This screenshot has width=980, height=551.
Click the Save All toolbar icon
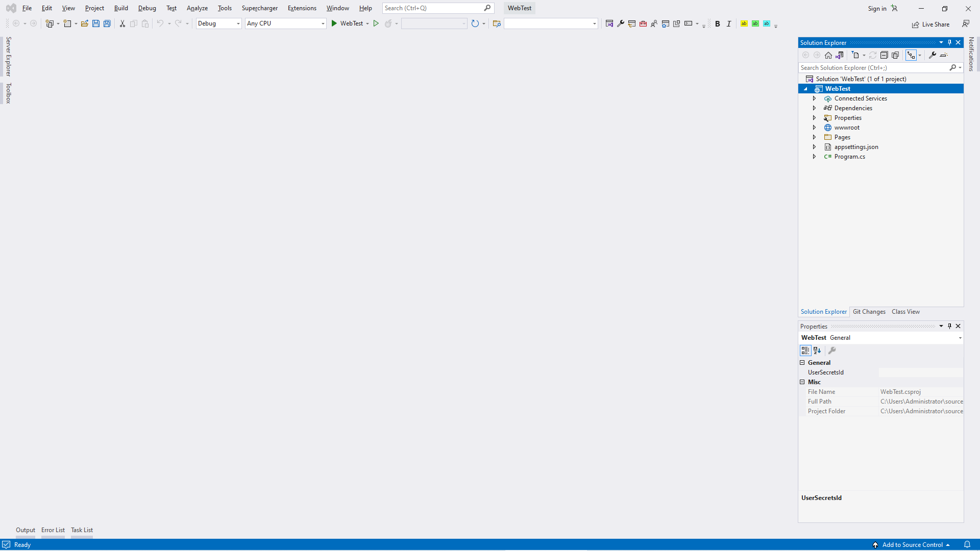tap(107, 23)
